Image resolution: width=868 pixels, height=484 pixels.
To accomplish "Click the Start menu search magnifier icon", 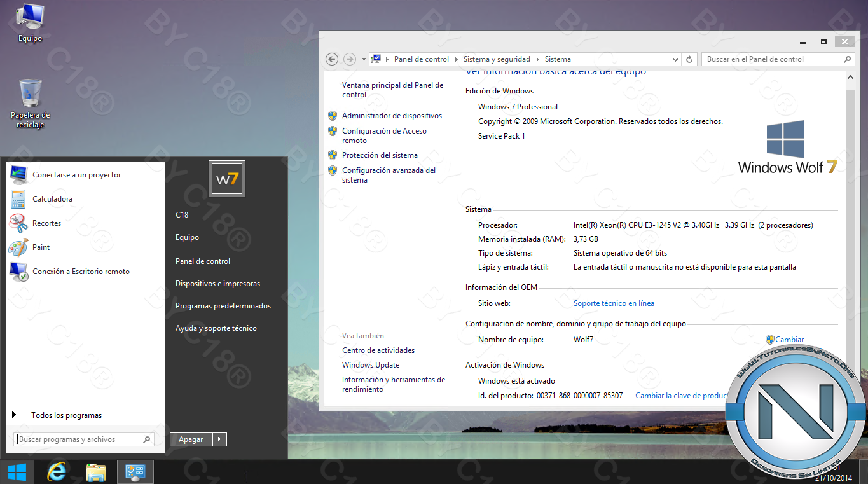I will point(146,439).
